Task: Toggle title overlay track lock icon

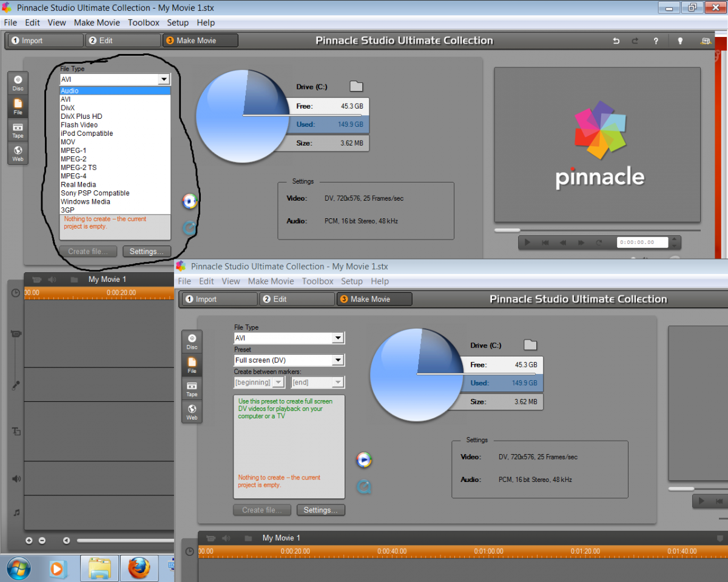Action: [16, 431]
